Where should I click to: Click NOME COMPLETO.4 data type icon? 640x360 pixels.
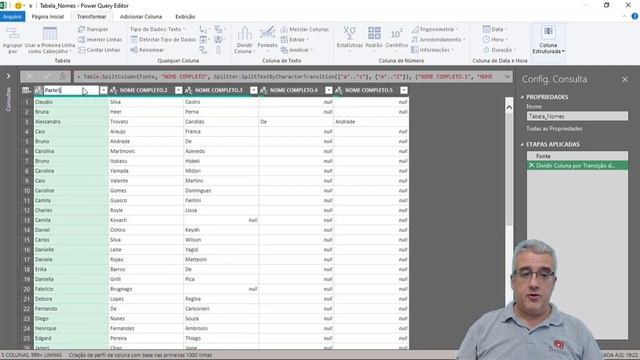(264, 90)
